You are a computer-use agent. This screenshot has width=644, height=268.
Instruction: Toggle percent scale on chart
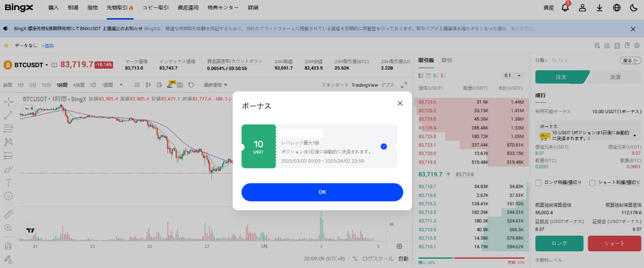[355, 259]
